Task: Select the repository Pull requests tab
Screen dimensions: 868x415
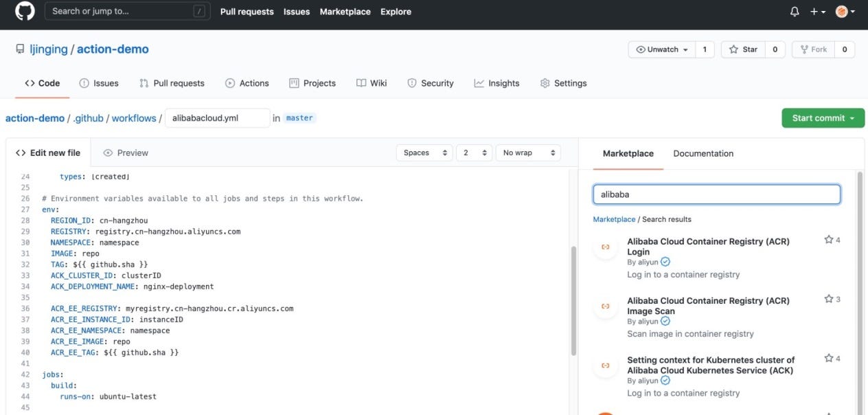Action: pyautogui.click(x=172, y=83)
